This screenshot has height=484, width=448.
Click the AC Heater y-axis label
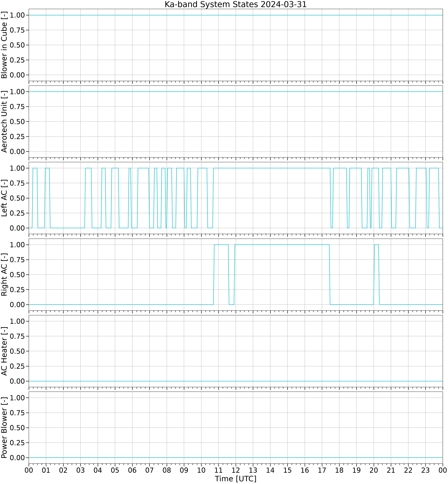coord(4,351)
